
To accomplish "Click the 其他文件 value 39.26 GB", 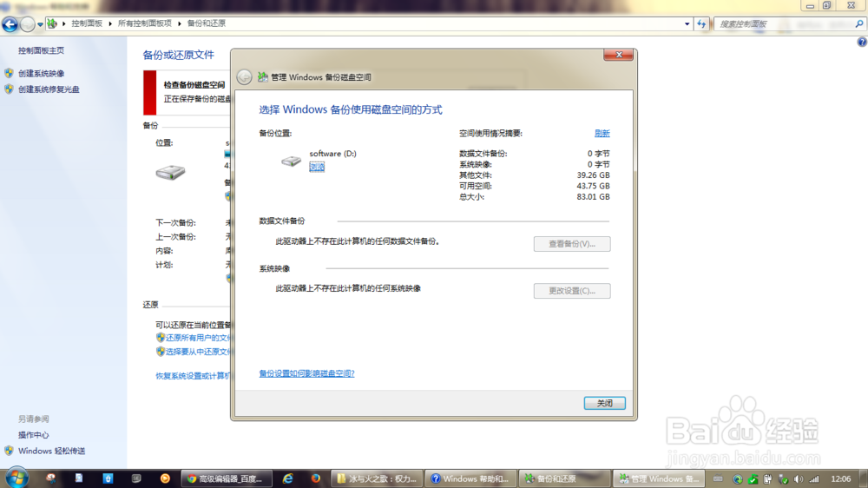I will coord(593,175).
